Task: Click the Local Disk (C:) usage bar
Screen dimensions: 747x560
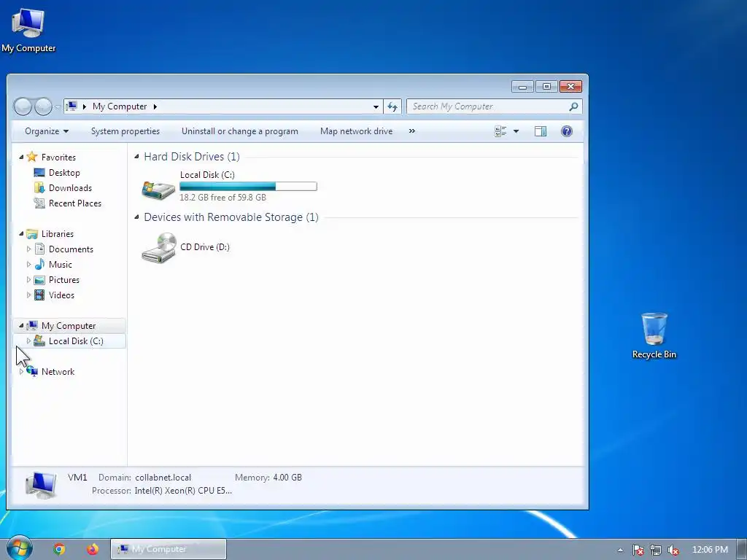Action: [248, 186]
